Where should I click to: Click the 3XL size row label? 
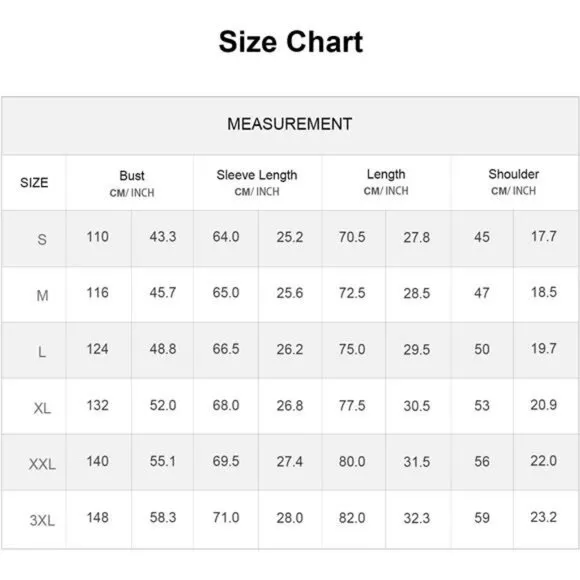point(42,520)
